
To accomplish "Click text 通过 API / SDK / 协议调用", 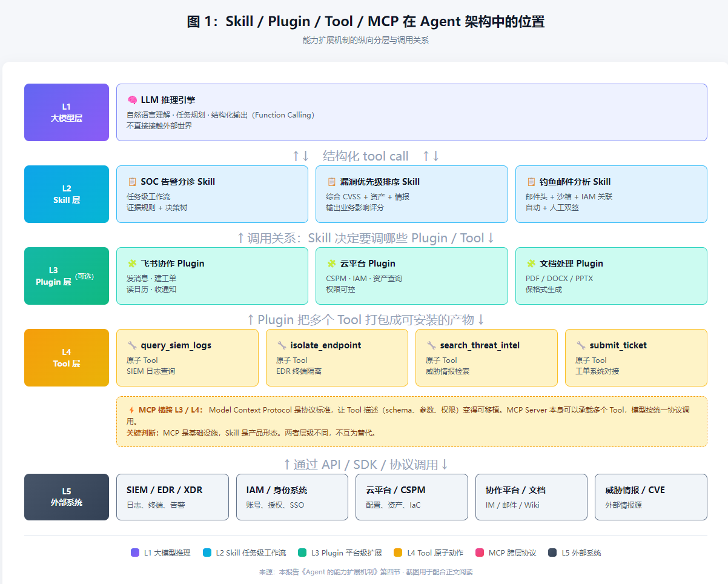I will (x=366, y=465).
